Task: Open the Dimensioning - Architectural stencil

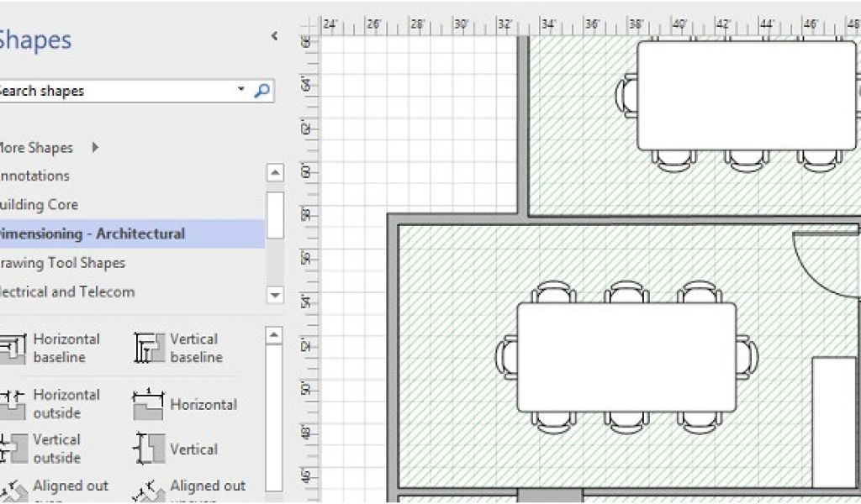Action: pyautogui.click(x=92, y=234)
